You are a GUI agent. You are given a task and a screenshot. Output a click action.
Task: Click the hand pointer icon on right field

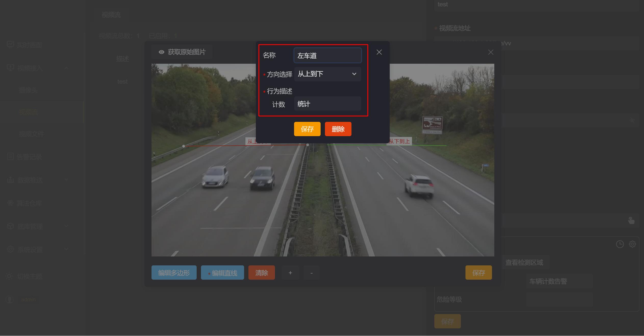631,221
